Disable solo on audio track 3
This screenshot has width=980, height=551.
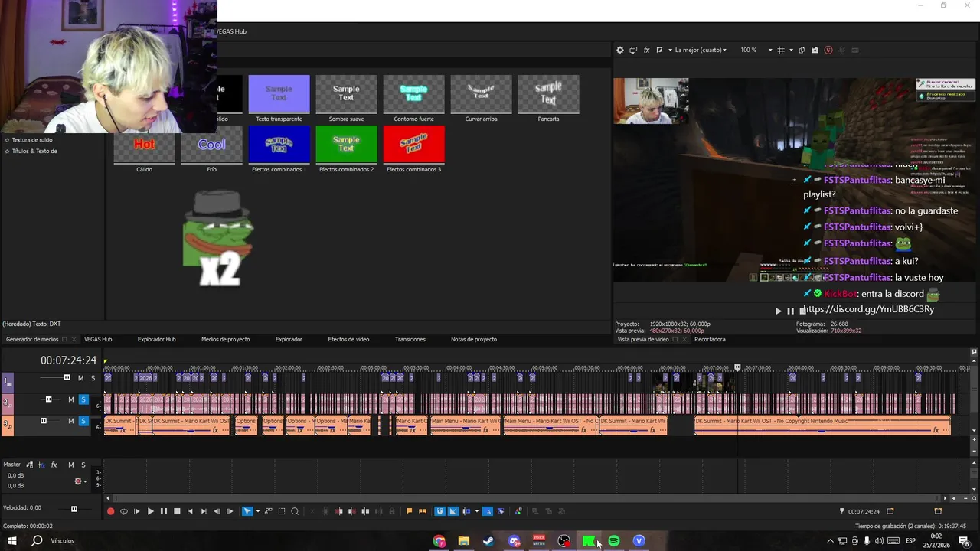coord(83,421)
